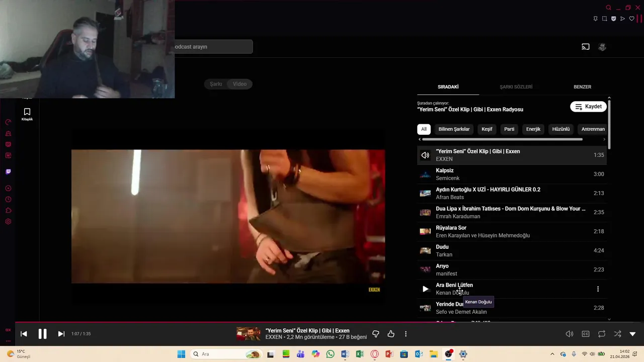Toggle closed captions icon in player bar
Viewport: 644px width, 362px height.
[x=586, y=334]
